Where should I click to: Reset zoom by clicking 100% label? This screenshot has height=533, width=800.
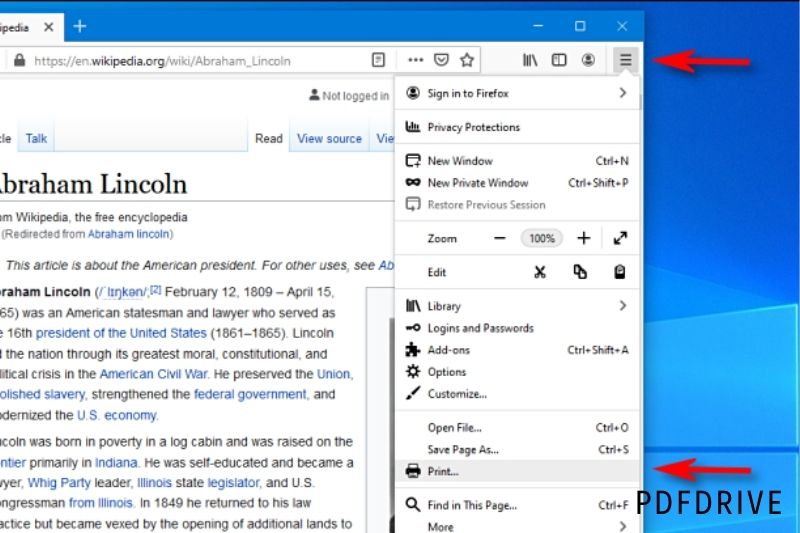tap(542, 238)
